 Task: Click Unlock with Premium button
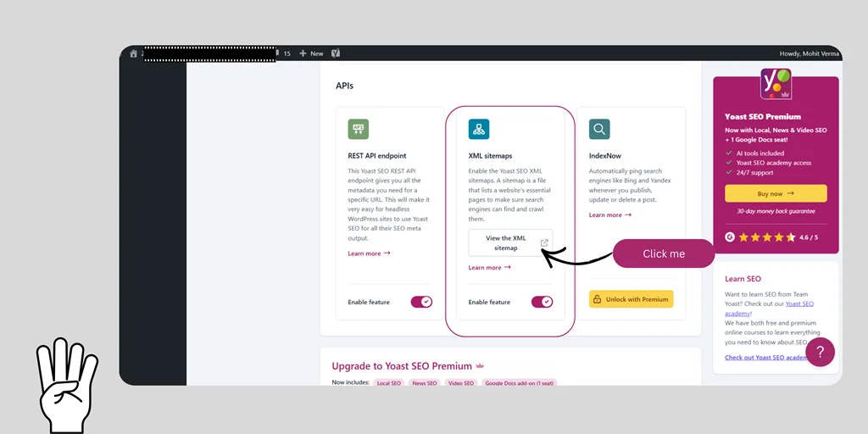[631, 299]
